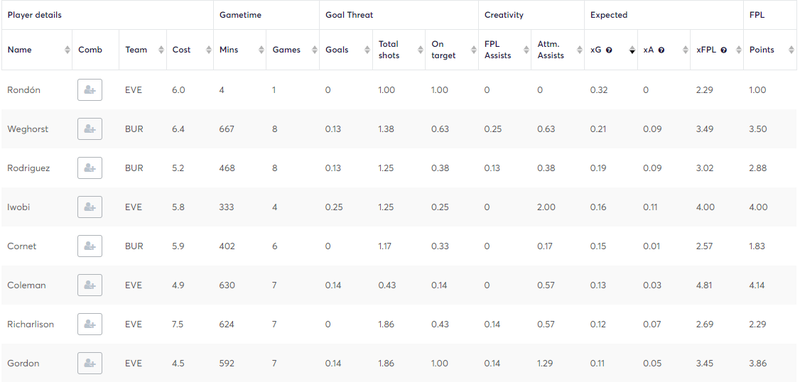Click the player name Rodriguez

29,168
